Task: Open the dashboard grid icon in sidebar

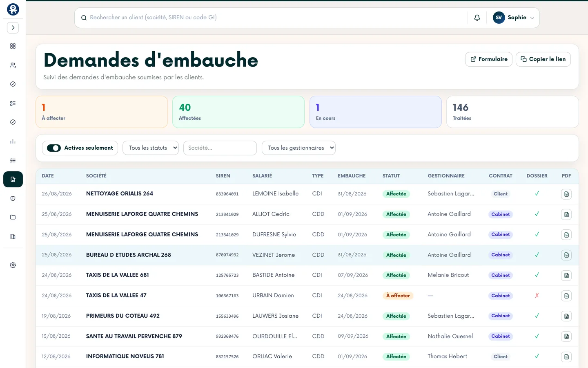Action: click(x=13, y=46)
